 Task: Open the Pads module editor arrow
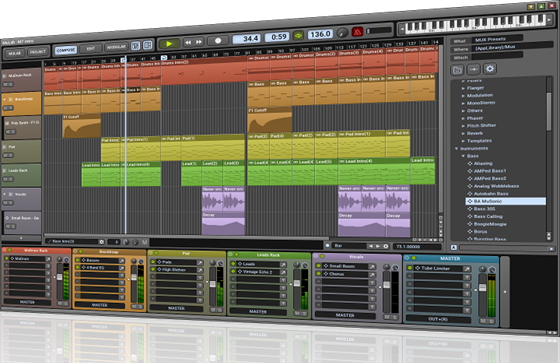point(200,263)
